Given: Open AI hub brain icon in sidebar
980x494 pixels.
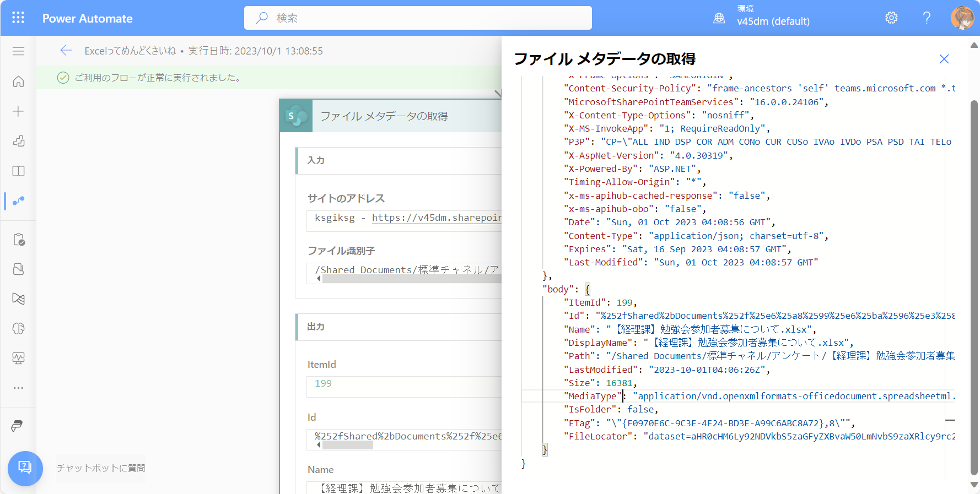Looking at the screenshot, I should pos(18,328).
